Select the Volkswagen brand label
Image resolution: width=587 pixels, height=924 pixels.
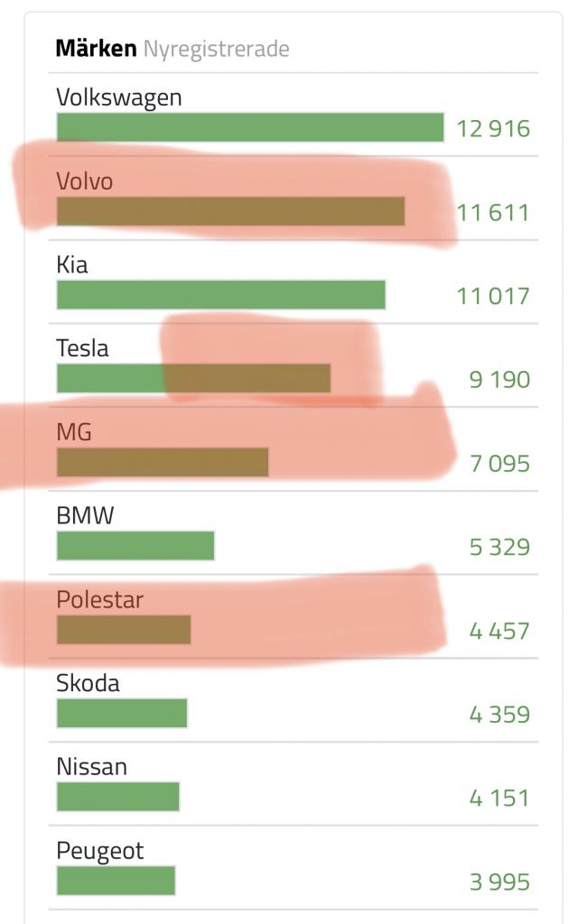118,98
